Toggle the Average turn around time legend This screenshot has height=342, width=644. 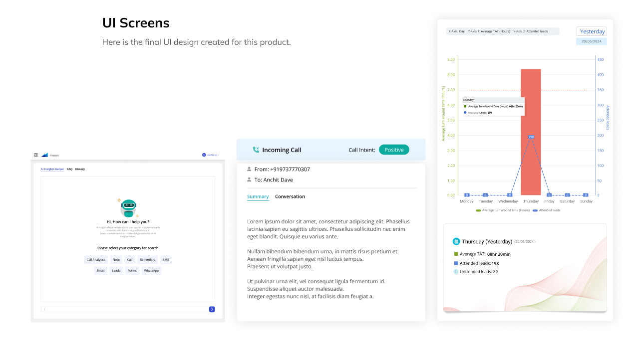point(503,210)
